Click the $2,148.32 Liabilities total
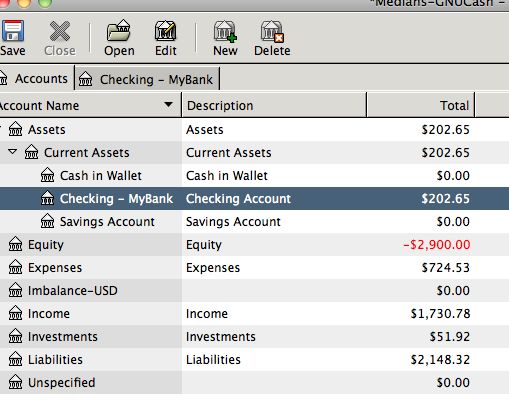Viewport: 509px width, 415px height. tap(440, 360)
